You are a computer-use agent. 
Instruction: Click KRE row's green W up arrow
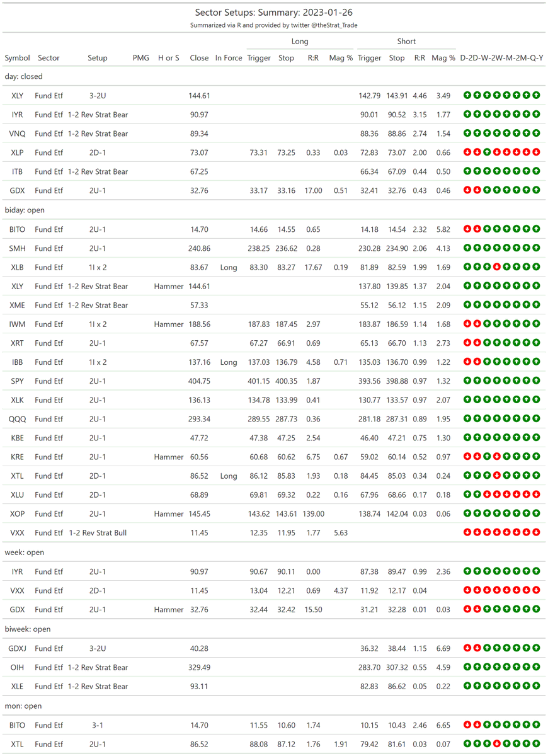(x=487, y=457)
